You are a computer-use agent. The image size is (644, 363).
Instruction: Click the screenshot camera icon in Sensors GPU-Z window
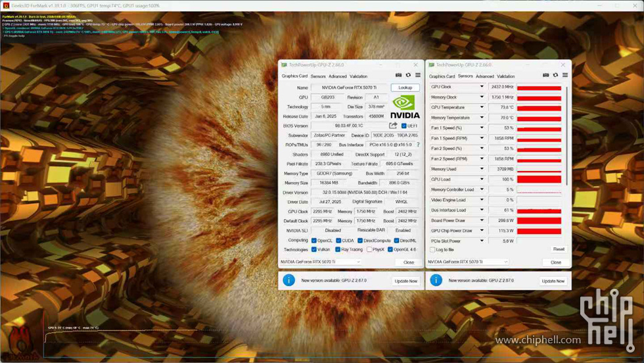[x=546, y=75]
